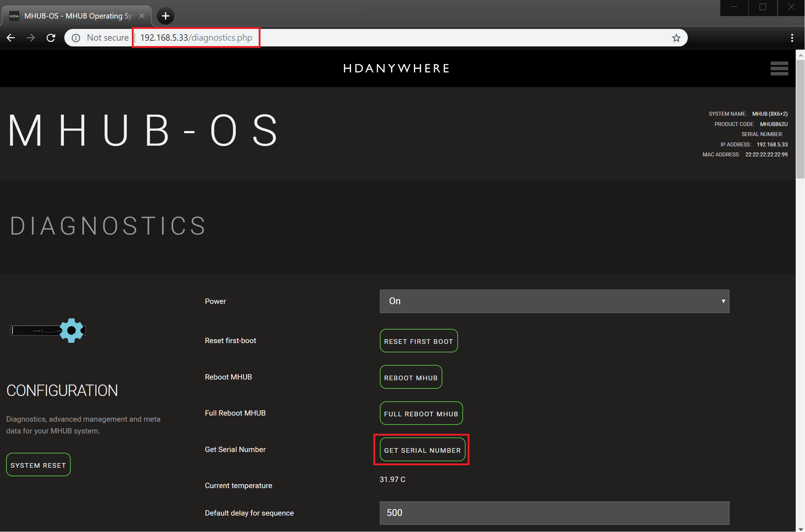The width and height of the screenshot is (805, 532).
Task: Reload the page with refresh icon
Action: (x=51, y=38)
